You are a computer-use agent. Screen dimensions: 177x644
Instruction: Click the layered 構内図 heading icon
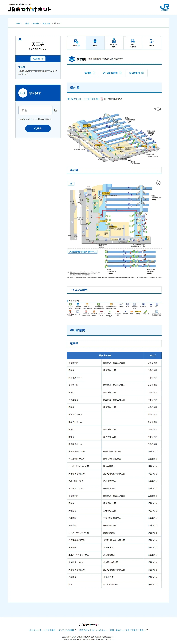tap(72, 59)
